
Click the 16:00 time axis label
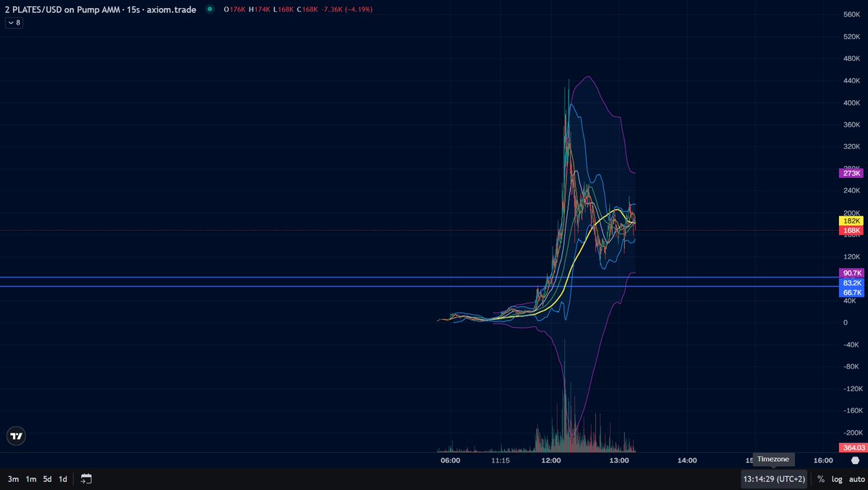pos(822,460)
